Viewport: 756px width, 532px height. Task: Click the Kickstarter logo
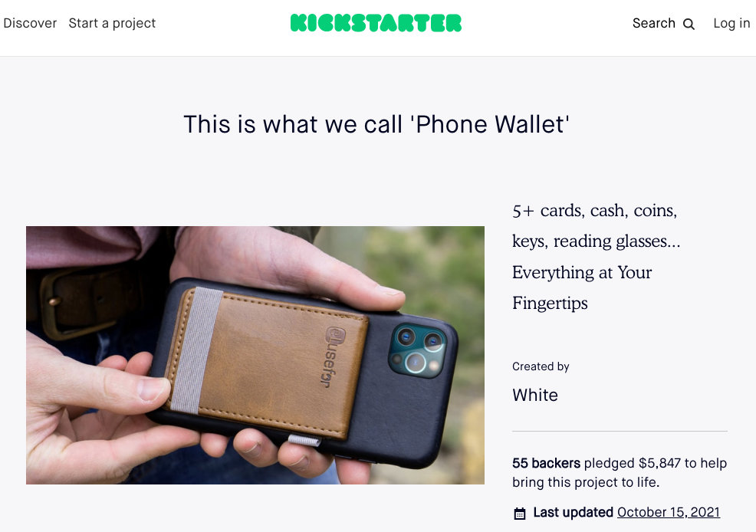pyautogui.click(x=376, y=23)
